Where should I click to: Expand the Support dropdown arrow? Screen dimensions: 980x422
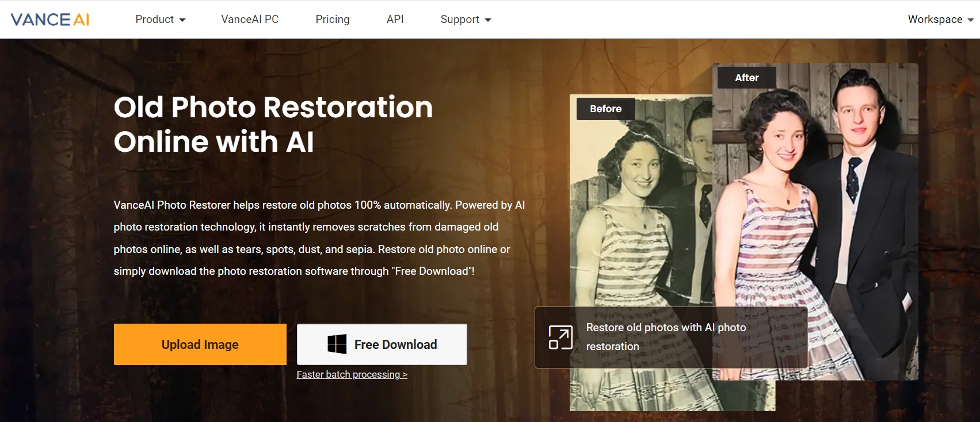point(488,20)
